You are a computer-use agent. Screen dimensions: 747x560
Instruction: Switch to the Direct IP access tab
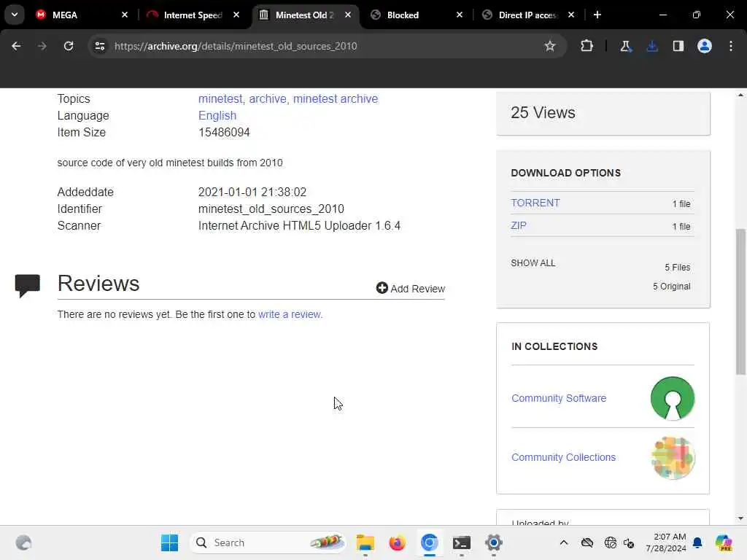tap(527, 15)
